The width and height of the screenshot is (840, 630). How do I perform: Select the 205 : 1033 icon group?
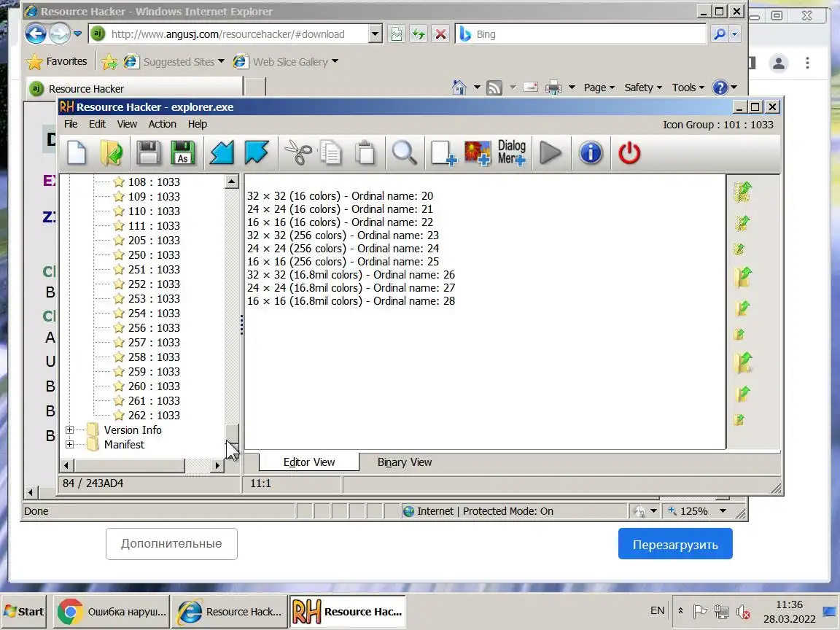click(x=154, y=240)
